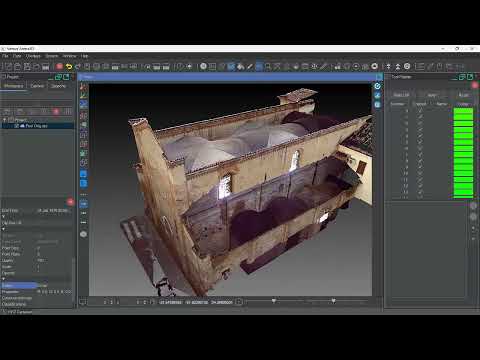
Task: Click the maximize icon on the viewport title bar
Action: point(379,77)
